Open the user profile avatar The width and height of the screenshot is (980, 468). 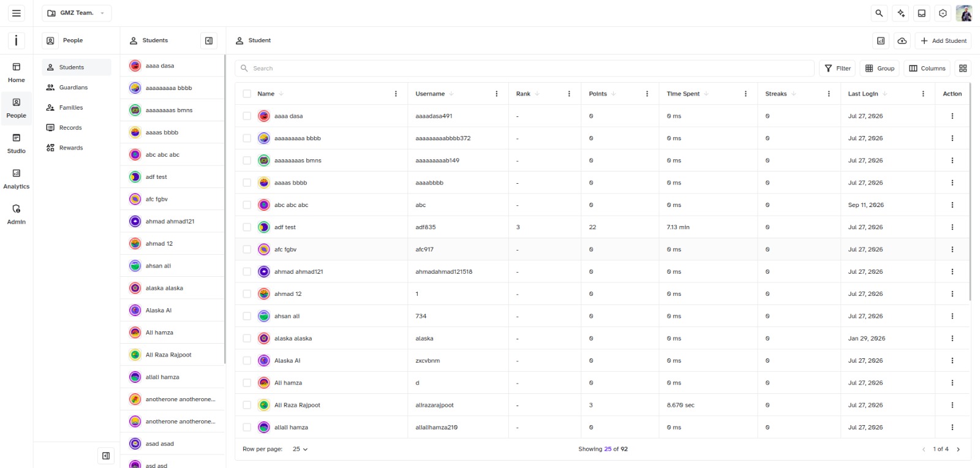coord(964,13)
